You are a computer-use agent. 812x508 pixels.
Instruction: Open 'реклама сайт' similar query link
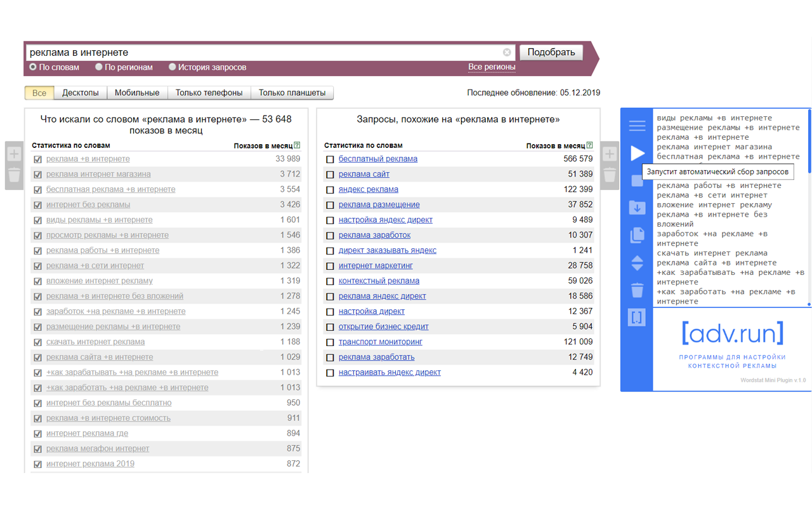(x=364, y=174)
